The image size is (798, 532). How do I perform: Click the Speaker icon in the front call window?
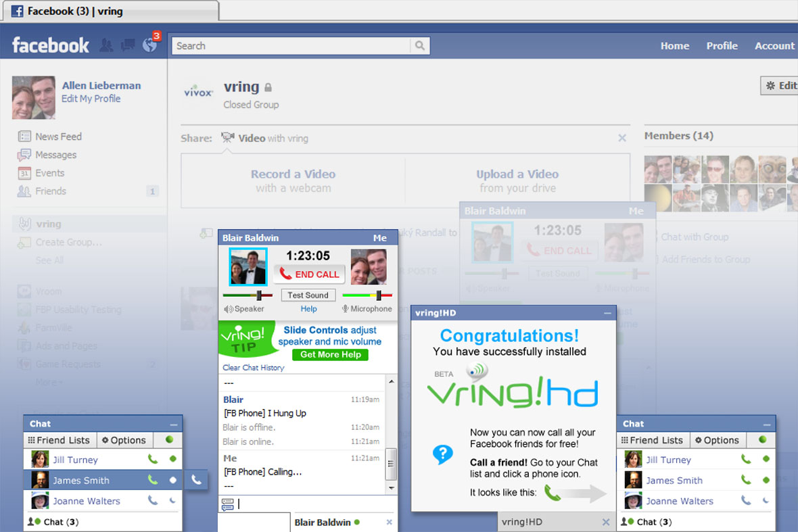pos(229,309)
